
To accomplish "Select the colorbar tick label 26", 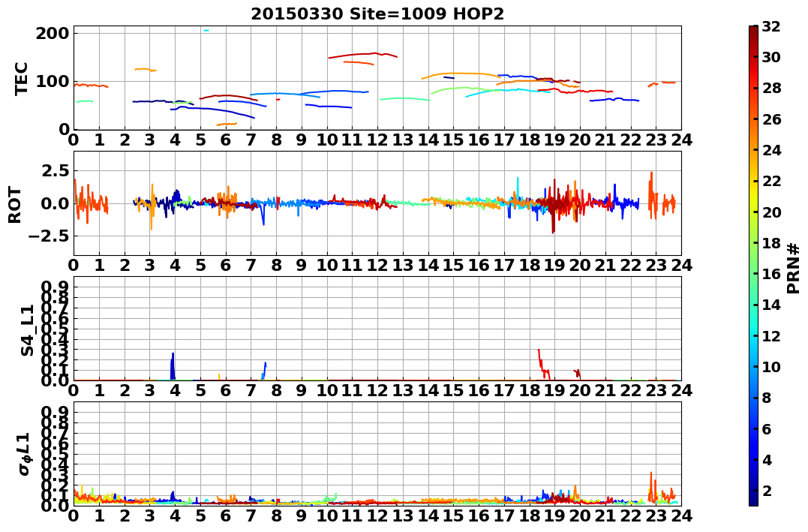I will [771, 119].
